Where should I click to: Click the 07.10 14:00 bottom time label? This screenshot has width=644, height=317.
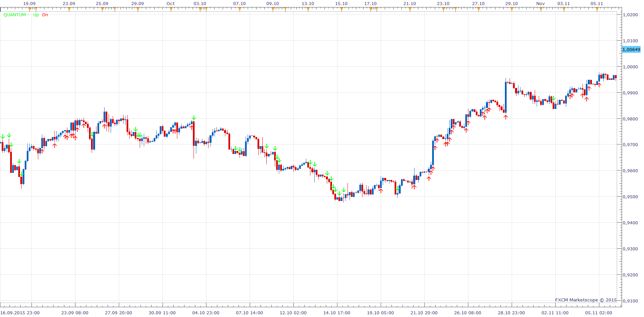click(249, 313)
